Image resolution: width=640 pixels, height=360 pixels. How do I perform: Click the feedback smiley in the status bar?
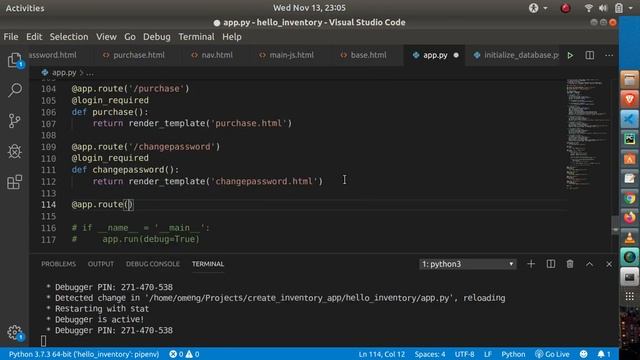pyautogui.click(x=584, y=354)
